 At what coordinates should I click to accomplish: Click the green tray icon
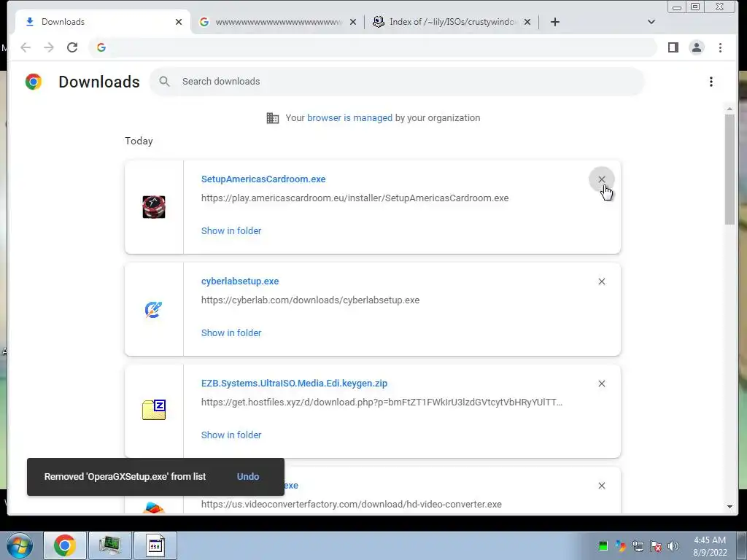coord(603,545)
